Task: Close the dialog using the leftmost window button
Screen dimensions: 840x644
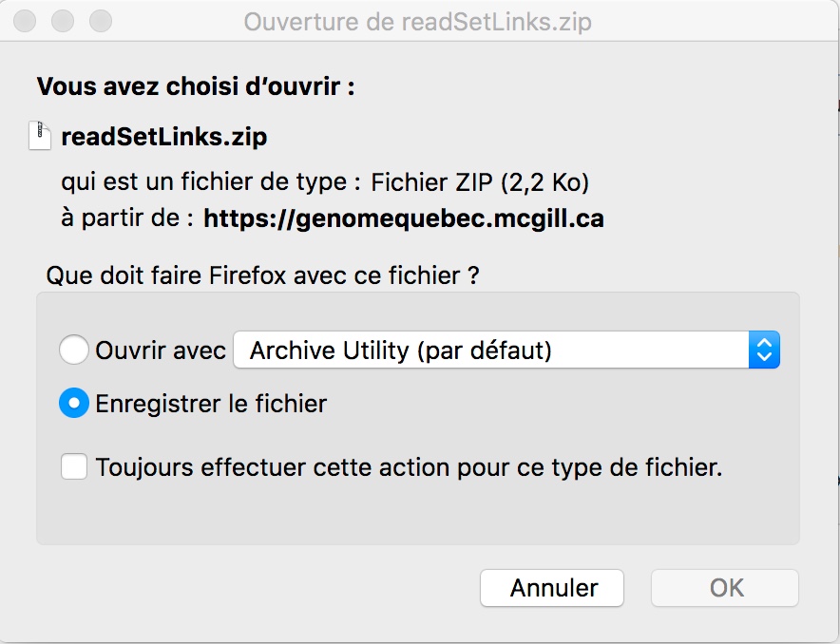Action: (25, 22)
